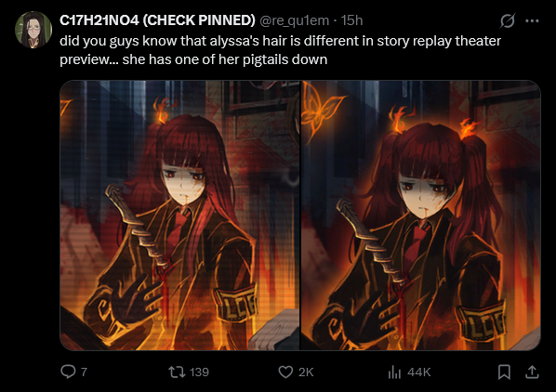Open the three-dot more options menu
Image resolution: width=556 pixels, height=392 pixels.
532,20
